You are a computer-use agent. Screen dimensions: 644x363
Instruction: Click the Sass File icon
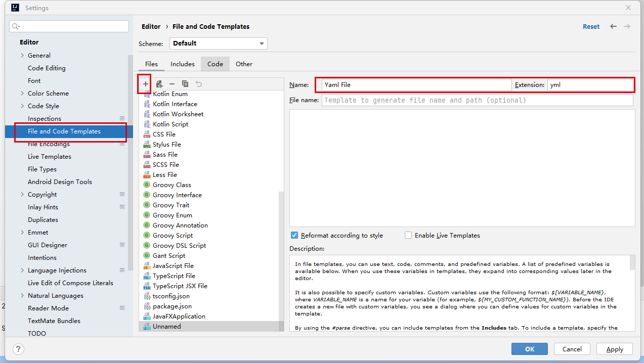pos(147,155)
